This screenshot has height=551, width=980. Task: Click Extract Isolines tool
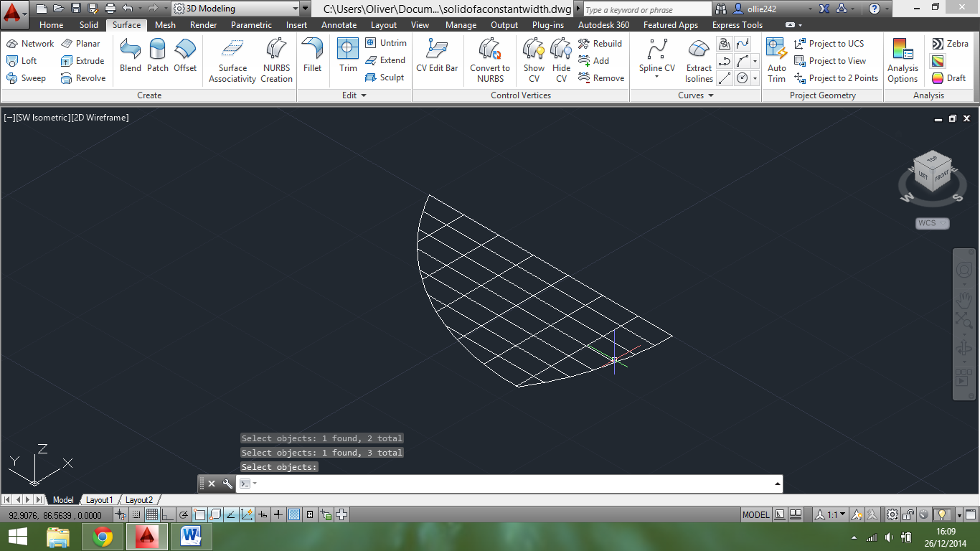coord(699,60)
